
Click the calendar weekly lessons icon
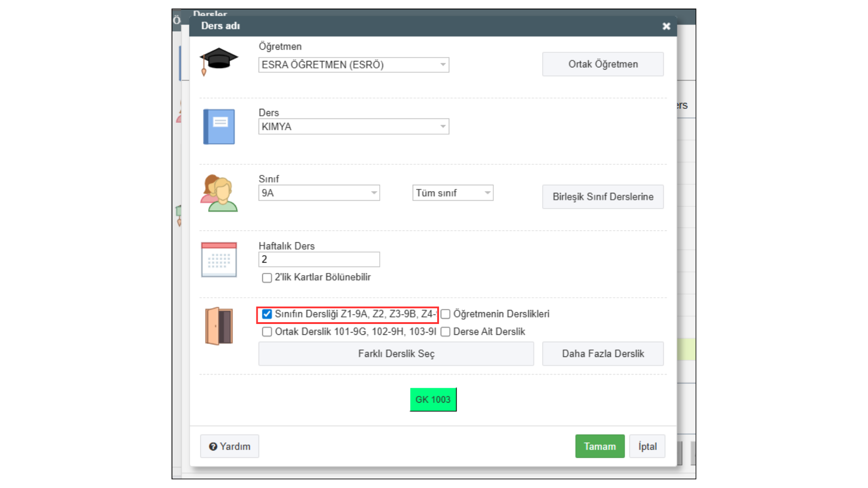tap(219, 259)
